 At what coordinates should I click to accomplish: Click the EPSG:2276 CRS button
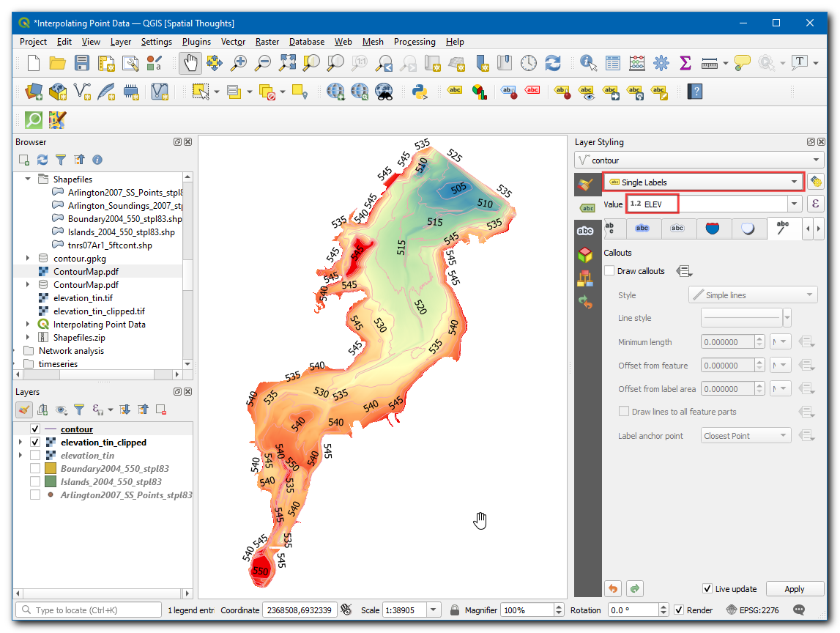point(754,610)
